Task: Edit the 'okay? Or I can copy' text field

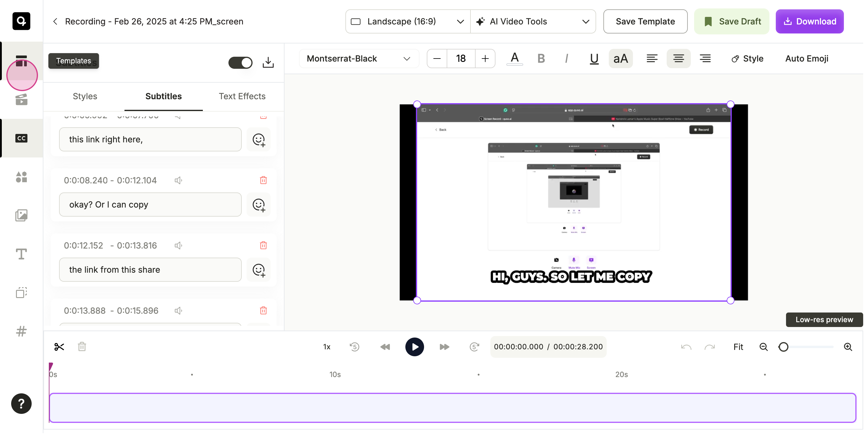Action: (x=150, y=205)
